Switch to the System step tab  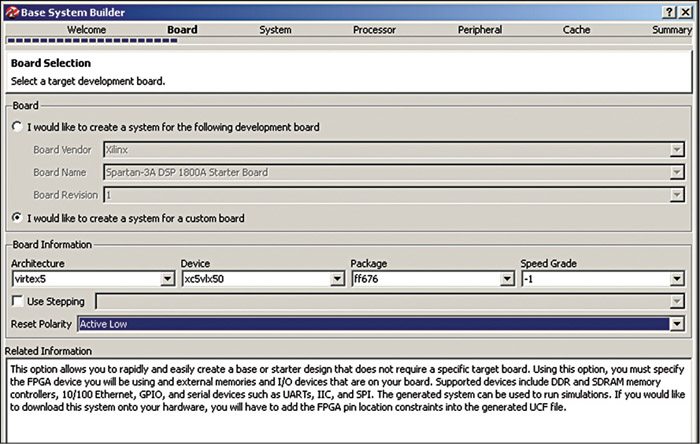click(x=275, y=30)
